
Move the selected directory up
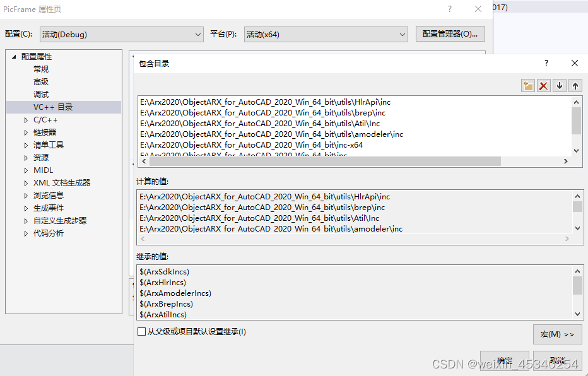click(574, 86)
